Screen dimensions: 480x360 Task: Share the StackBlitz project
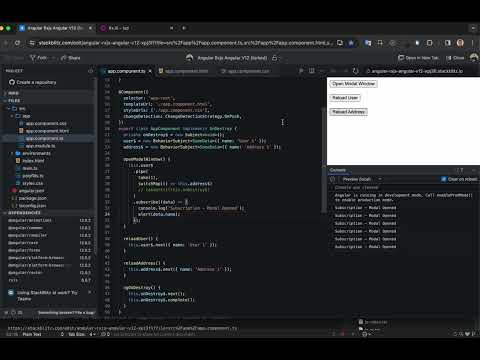tap(71, 58)
